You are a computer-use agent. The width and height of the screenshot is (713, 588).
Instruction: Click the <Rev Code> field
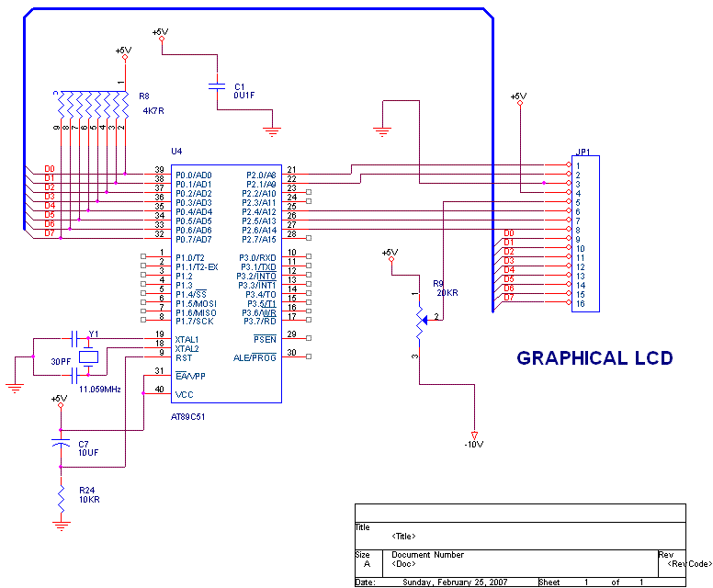(x=689, y=564)
